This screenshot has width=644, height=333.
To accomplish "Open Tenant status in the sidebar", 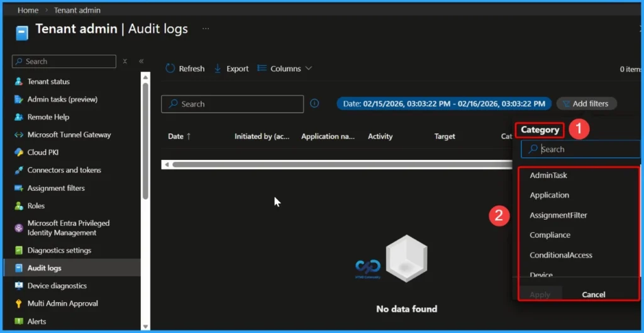I will [x=48, y=81].
